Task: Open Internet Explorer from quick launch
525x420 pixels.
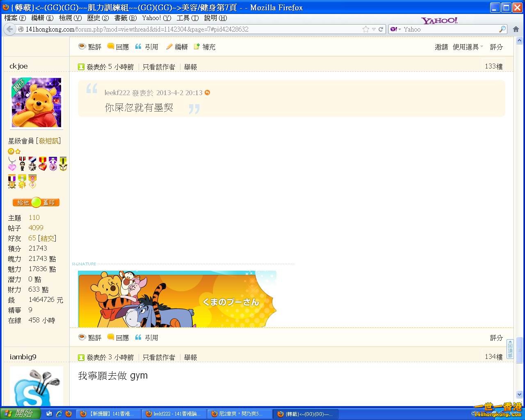Action: 59,414
